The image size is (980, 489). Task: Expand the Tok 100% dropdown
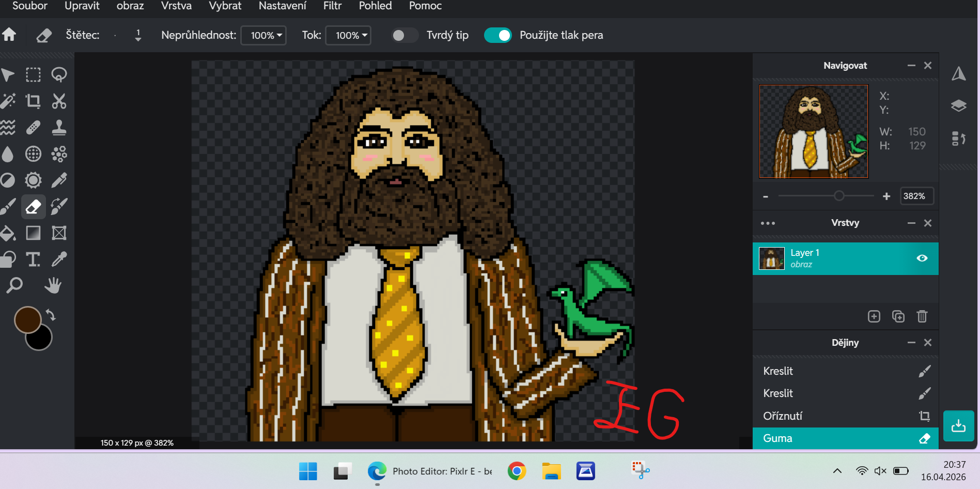click(x=348, y=35)
